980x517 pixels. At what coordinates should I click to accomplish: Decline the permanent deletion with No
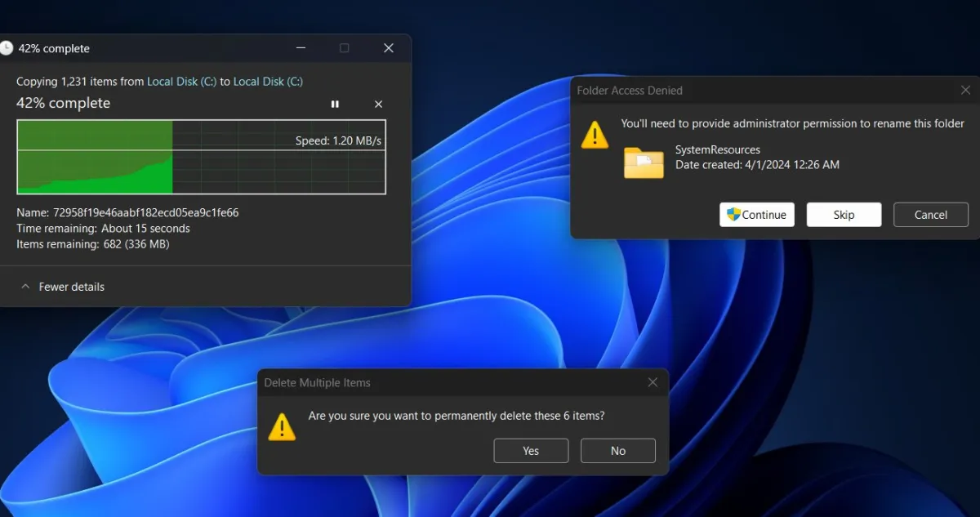618,450
